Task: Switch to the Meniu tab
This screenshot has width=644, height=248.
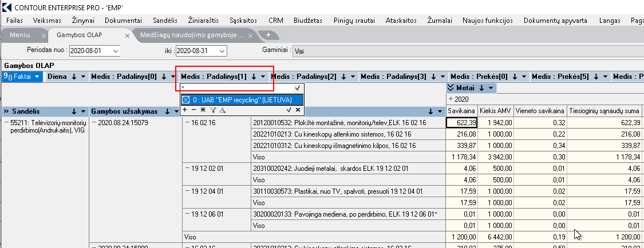Action: pos(19,35)
